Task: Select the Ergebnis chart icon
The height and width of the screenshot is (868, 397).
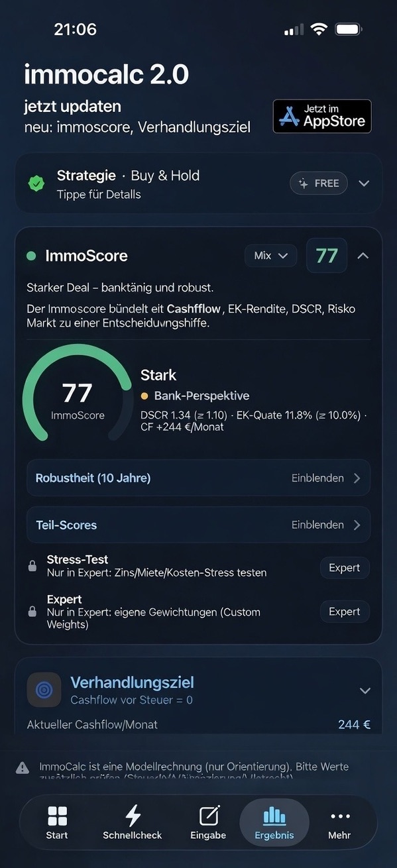Action: tap(274, 815)
